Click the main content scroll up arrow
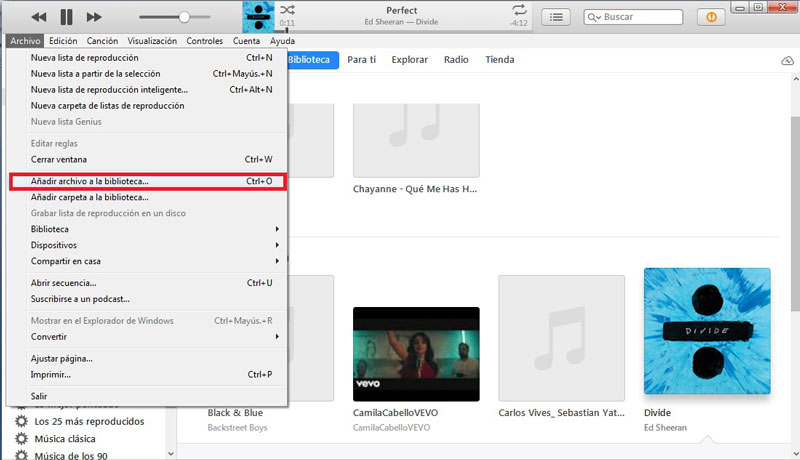Image resolution: width=800 pixels, height=460 pixels. 795,79
